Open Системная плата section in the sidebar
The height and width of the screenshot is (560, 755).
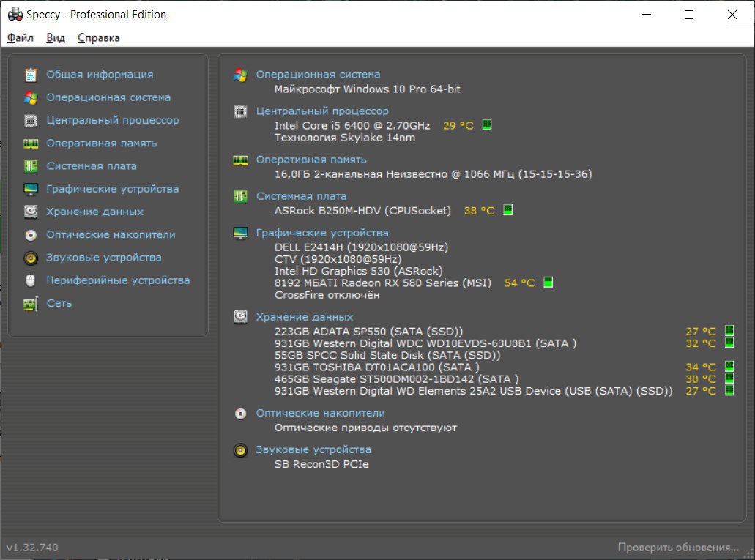pos(92,166)
